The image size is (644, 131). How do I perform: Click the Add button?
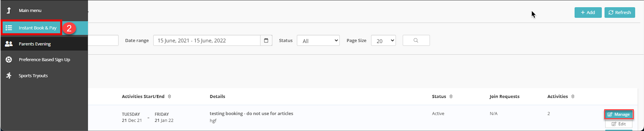pyautogui.click(x=588, y=12)
